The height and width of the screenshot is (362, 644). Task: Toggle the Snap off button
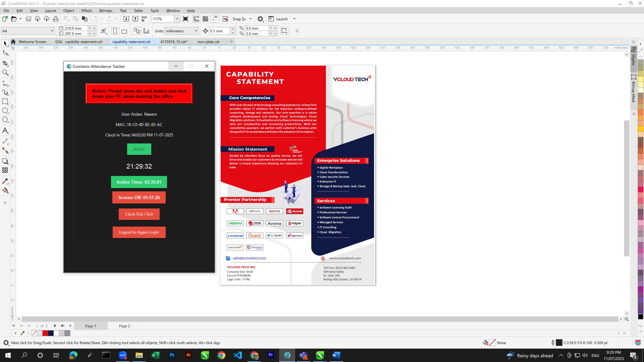coord(225,19)
